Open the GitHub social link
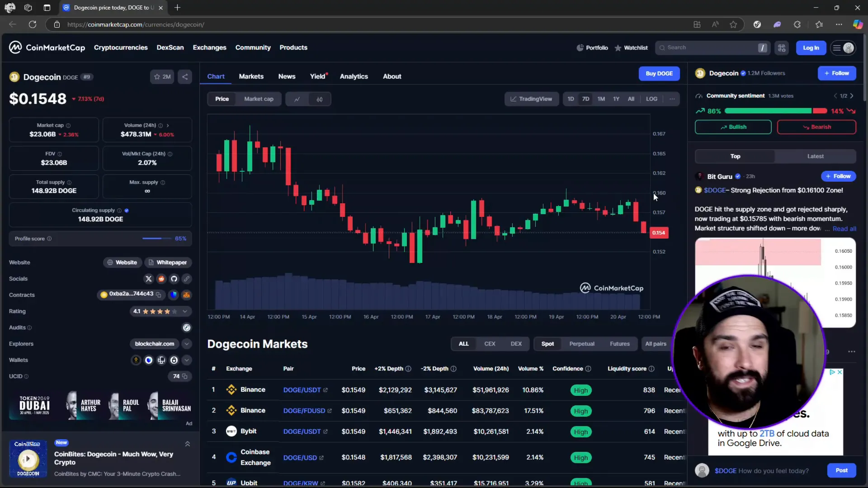 (174, 279)
